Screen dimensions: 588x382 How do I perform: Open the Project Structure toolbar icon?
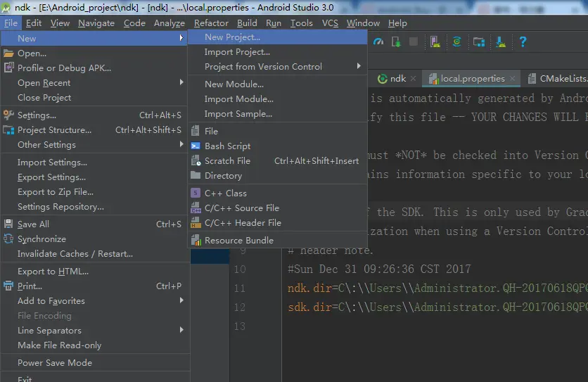tap(479, 42)
